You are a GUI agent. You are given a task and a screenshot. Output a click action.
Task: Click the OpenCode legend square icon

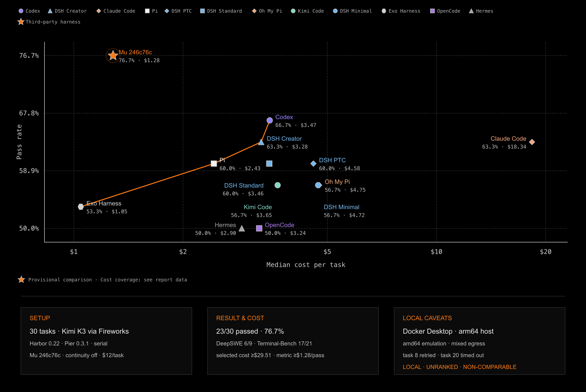click(433, 11)
